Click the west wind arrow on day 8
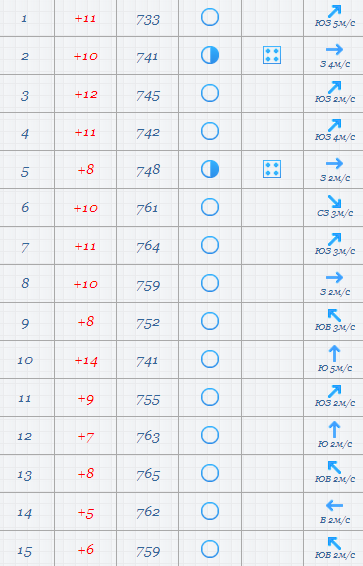 coord(334,278)
